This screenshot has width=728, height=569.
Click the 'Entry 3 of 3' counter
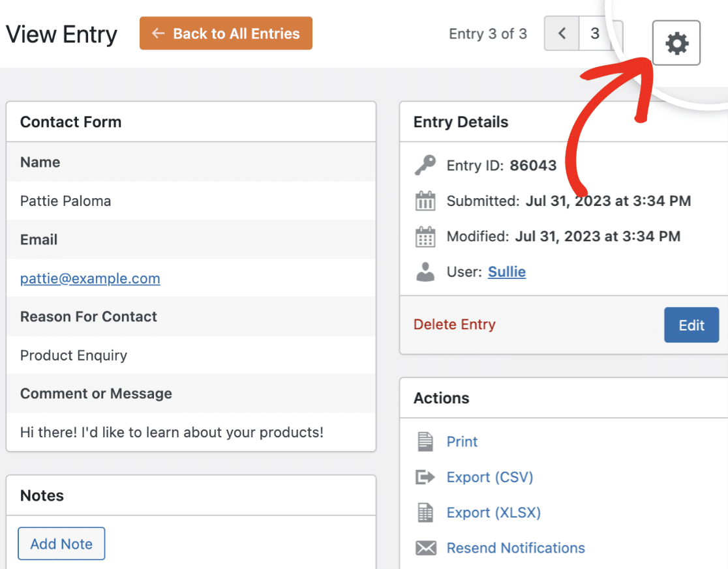tap(488, 33)
